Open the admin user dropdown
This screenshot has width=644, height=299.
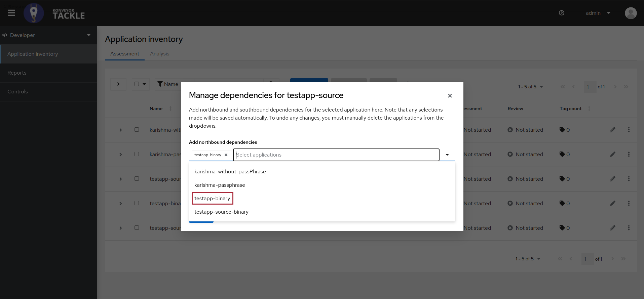point(598,13)
